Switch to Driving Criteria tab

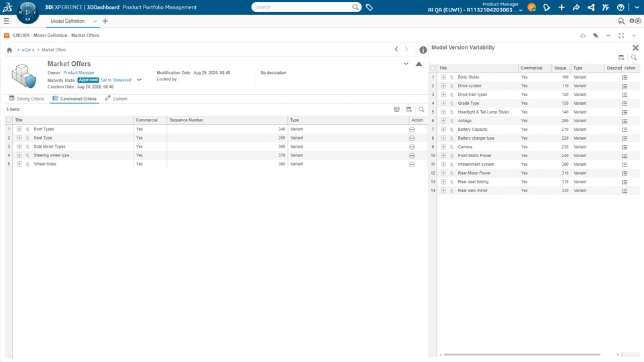click(x=26, y=99)
